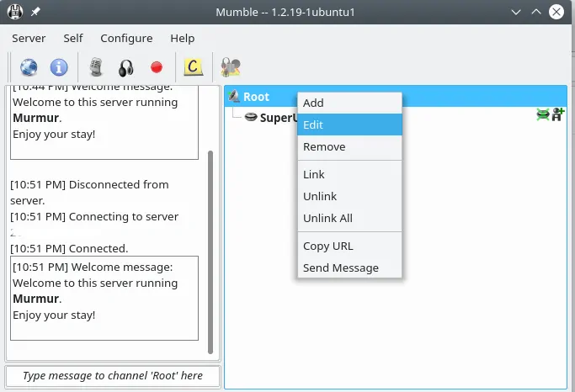575x392 pixels.
Task: Click '[10:51 PM] Connecting to server' log line
Action: pos(94,216)
